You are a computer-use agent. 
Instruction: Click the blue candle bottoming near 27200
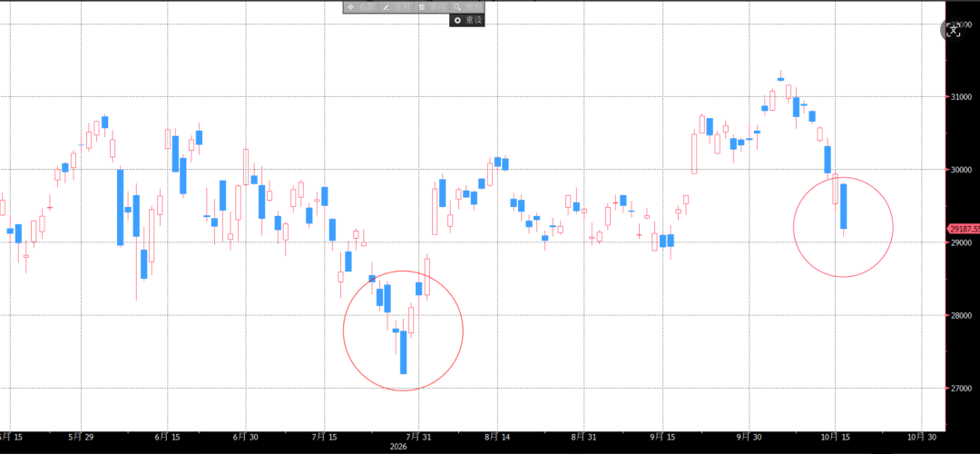pyautogui.click(x=403, y=352)
